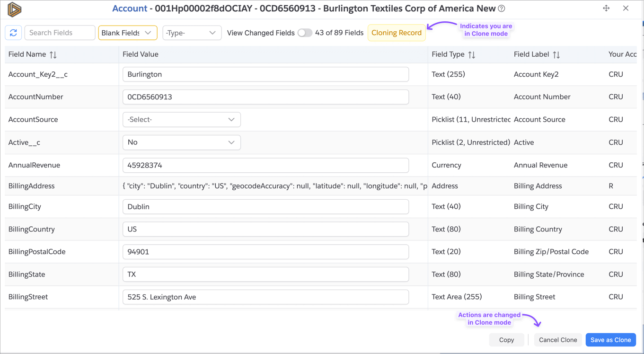Viewport: 644px width, 354px height.
Task: Click the app logo icon
Action: tap(14, 9)
